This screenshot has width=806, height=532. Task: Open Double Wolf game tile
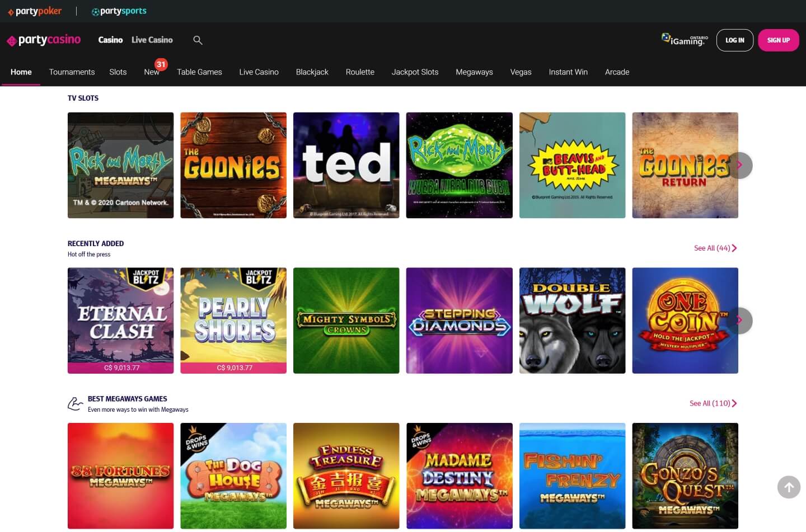[573, 321]
